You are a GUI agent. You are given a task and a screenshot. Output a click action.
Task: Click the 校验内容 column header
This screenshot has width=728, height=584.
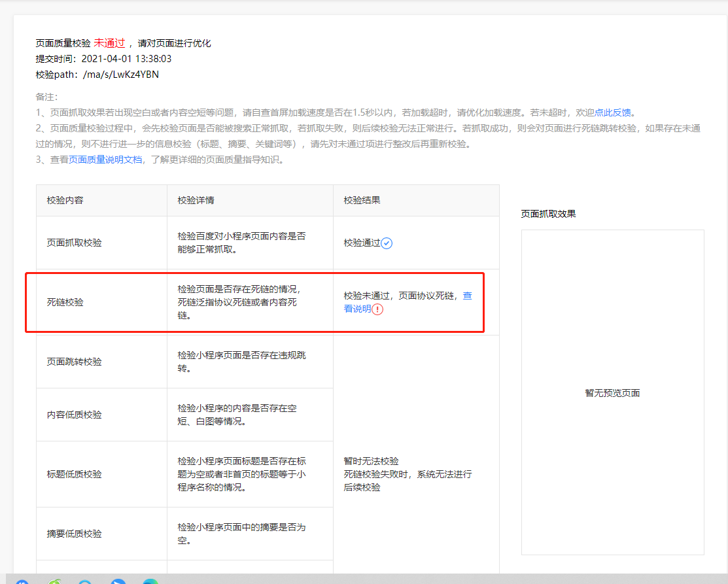pyautogui.click(x=65, y=201)
